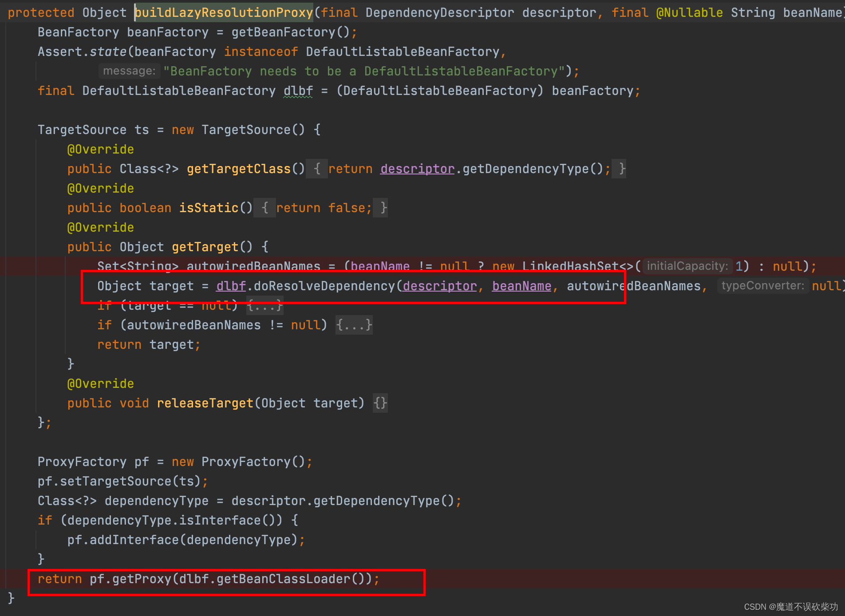Click the italic state method in Assert.state
The width and height of the screenshot is (845, 616).
click(108, 51)
